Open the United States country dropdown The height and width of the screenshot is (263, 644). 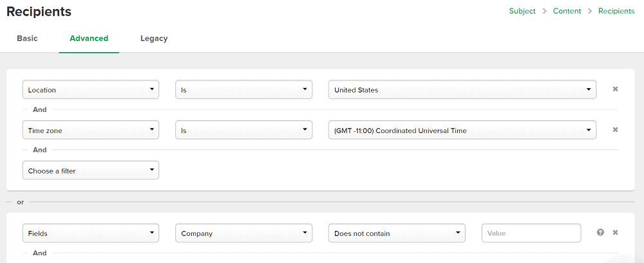[462, 89]
